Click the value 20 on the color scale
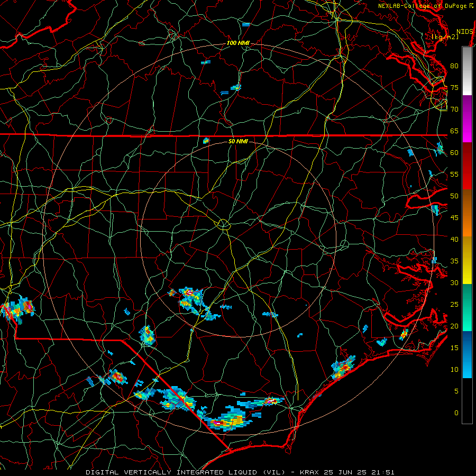Image resolution: width=476 pixels, height=476 pixels. [x=454, y=326]
